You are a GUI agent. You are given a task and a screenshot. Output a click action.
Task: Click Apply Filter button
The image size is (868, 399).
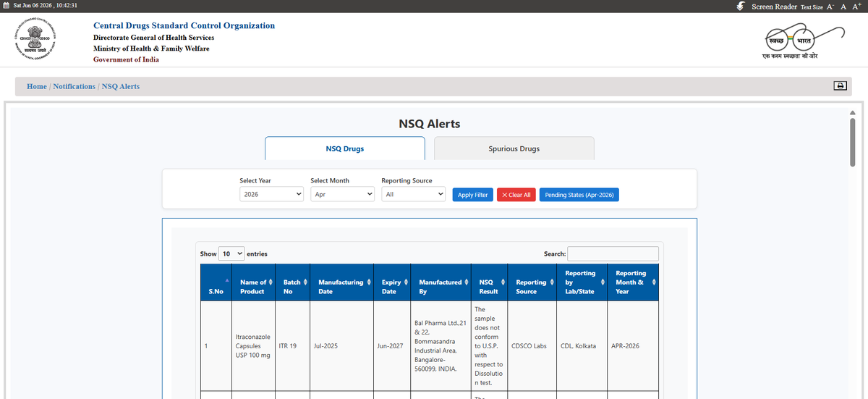(x=473, y=195)
